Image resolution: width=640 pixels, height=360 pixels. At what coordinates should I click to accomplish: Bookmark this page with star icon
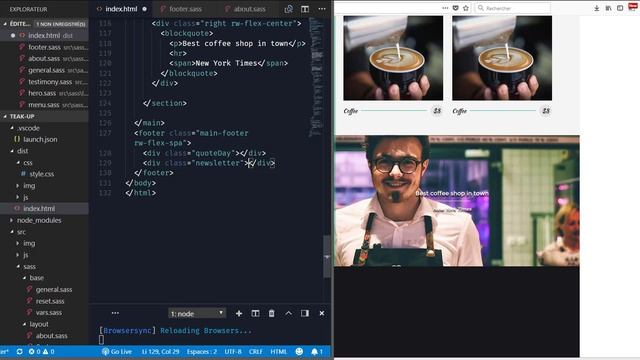click(x=466, y=8)
